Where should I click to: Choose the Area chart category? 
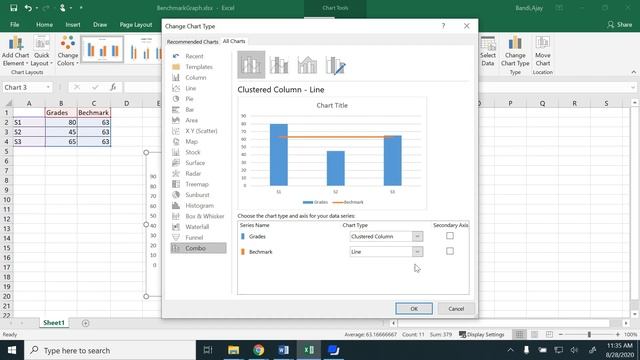(x=198, y=120)
